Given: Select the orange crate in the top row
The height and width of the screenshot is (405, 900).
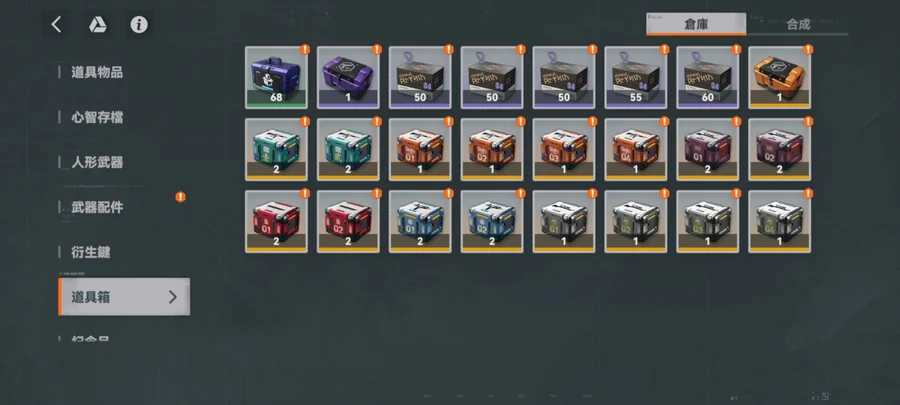Looking at the screenshot, I should pos(779,77).
